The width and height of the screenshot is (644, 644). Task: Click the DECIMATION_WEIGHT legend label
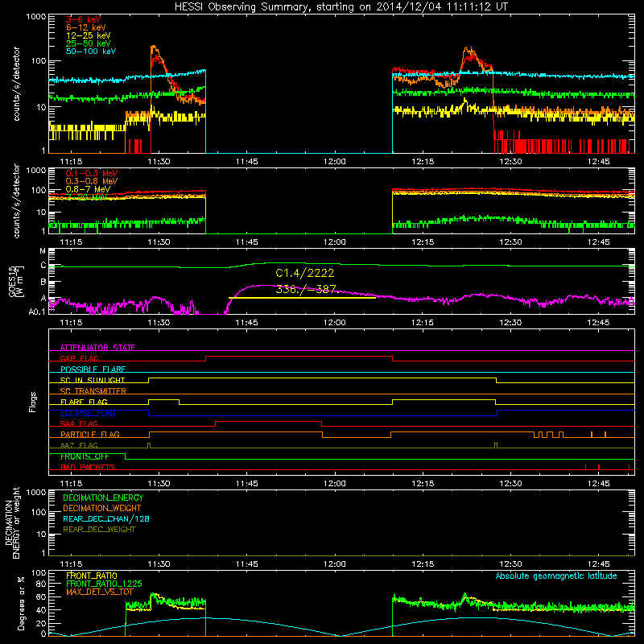point(102,508)
